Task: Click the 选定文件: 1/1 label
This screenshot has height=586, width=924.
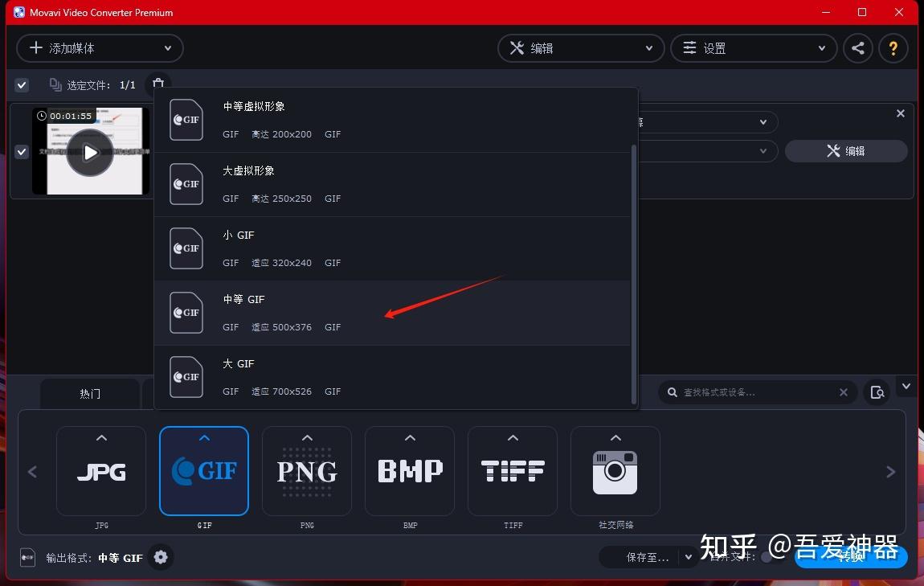Action: pos(100,85)
